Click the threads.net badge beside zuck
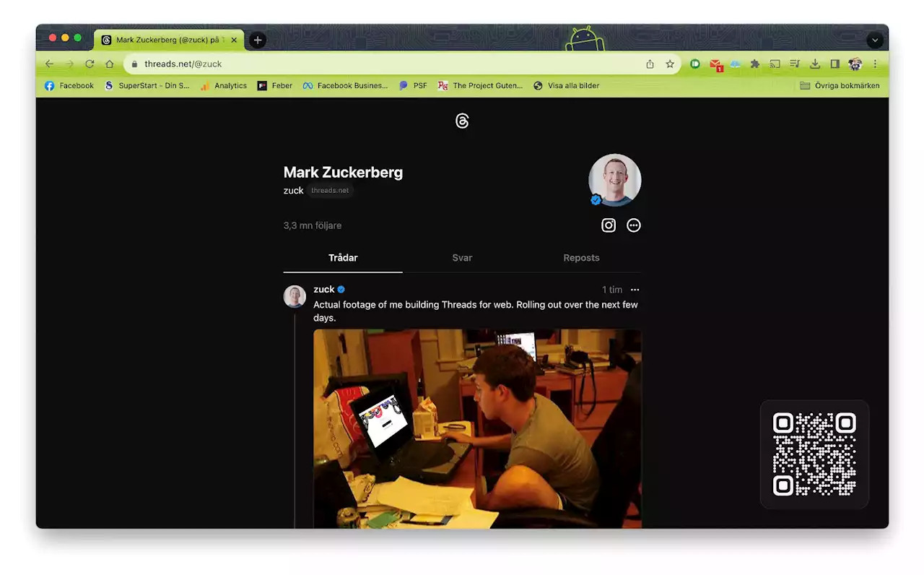The width and height of the screenshot is (924, 575). (x=330, y=191)
